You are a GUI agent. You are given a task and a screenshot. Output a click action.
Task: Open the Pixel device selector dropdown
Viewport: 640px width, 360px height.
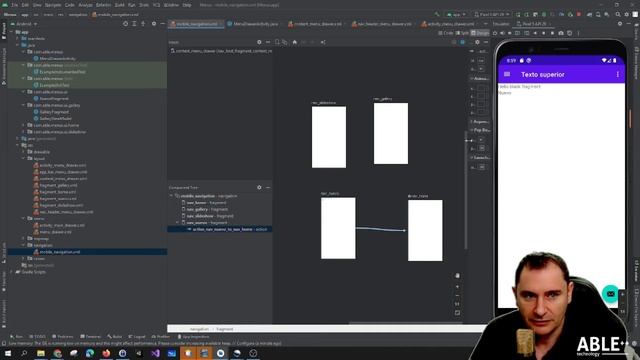click(x=492, y=15)
